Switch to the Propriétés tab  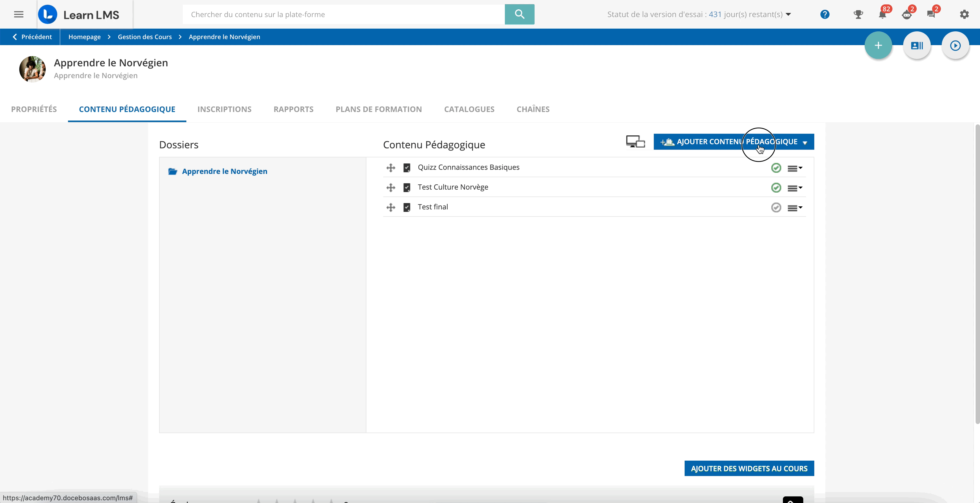34,109
